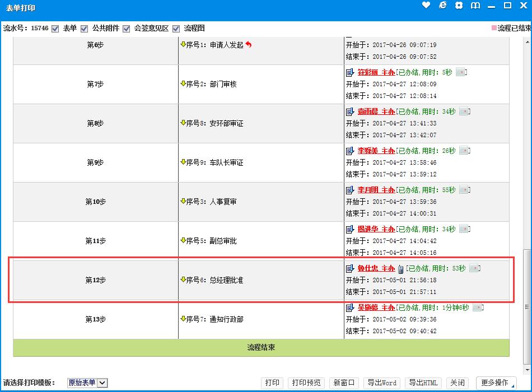
Task: Click the flower-shaped icon in title bar
Action: 459,6
